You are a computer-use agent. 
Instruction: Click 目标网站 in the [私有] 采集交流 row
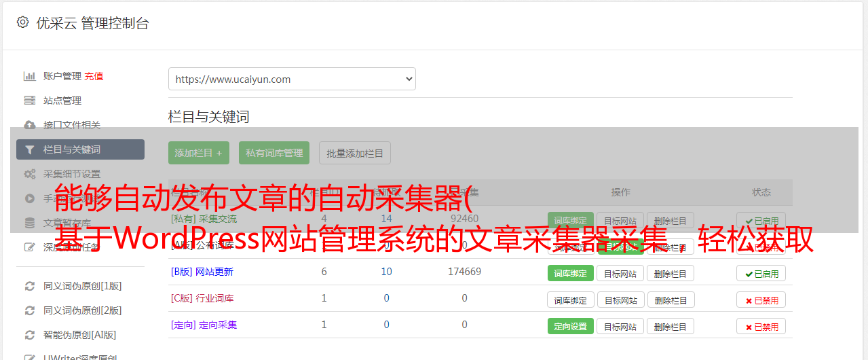point(620,221)
